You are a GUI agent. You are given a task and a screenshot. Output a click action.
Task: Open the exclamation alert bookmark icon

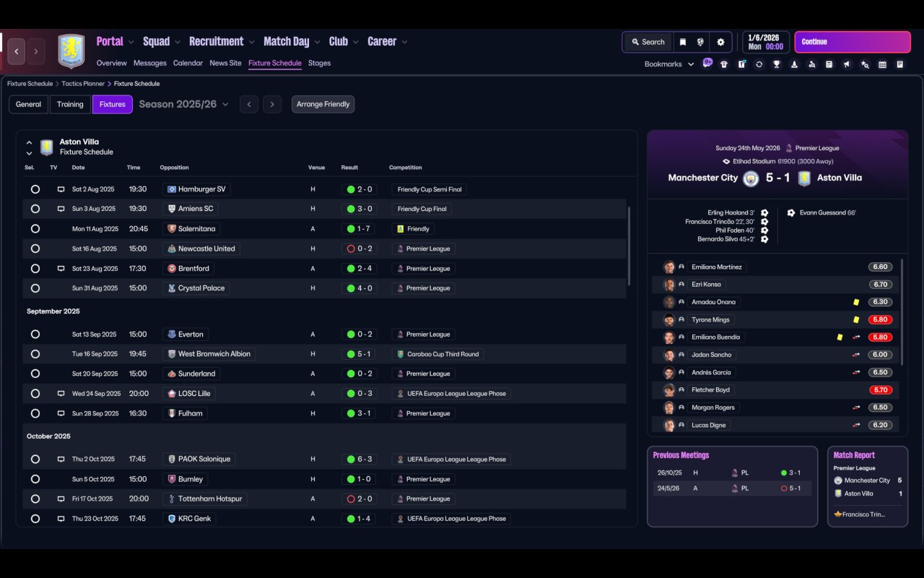(741, 64)
